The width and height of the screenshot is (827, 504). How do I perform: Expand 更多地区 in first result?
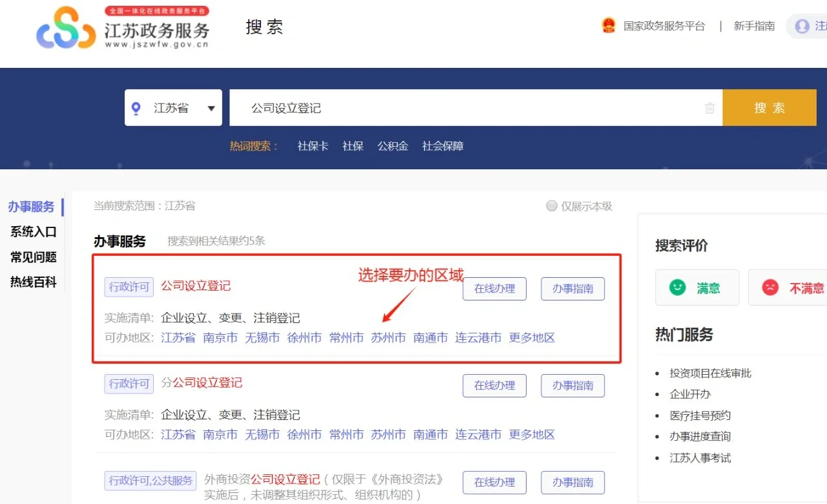tap(532, 338)
